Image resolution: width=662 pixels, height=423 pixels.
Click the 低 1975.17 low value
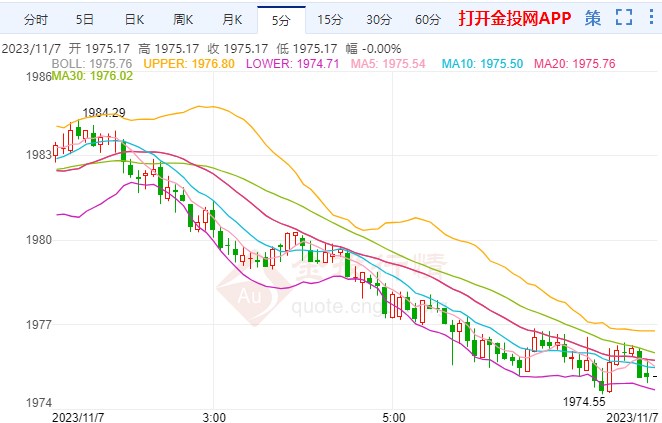point(307,49)
